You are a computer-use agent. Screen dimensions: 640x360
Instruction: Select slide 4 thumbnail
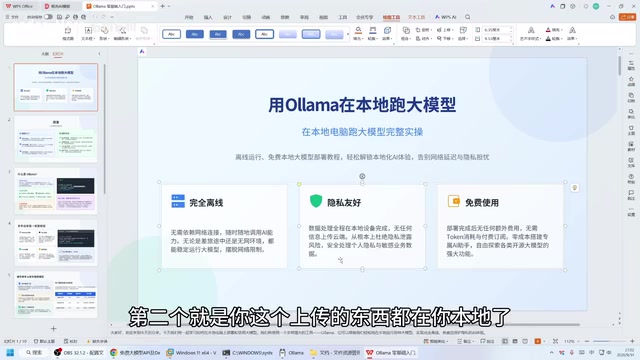(56, 243)
